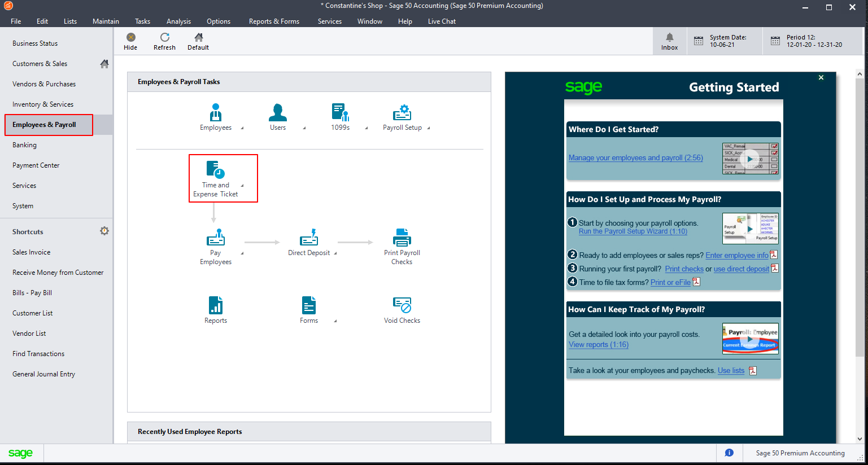Click the Users icon
This screenshot has height=465, width=868.
click(278, 112)
